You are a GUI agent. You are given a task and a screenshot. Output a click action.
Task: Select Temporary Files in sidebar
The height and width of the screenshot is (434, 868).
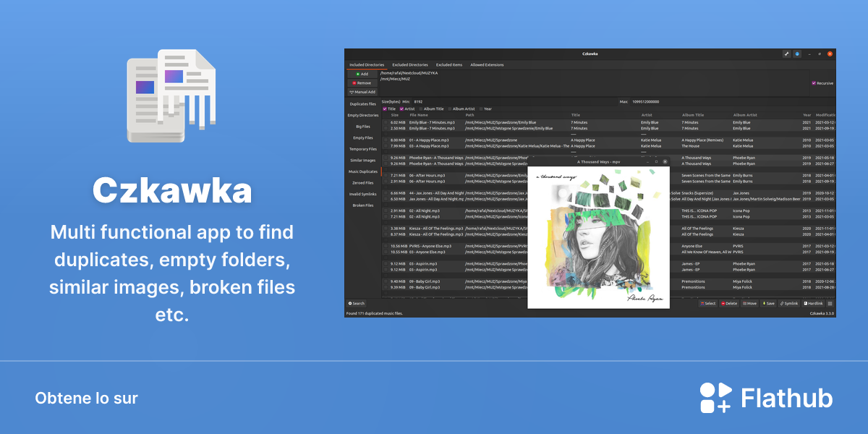(362, 149)
